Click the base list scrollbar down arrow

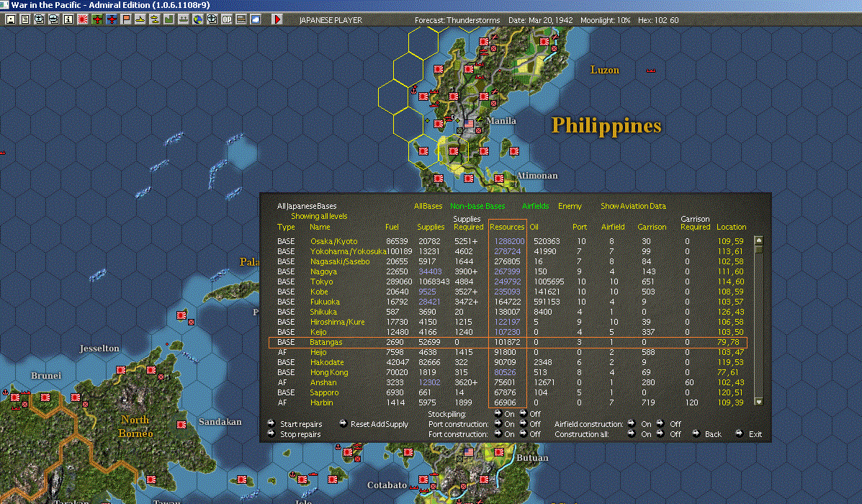(758, 402)
